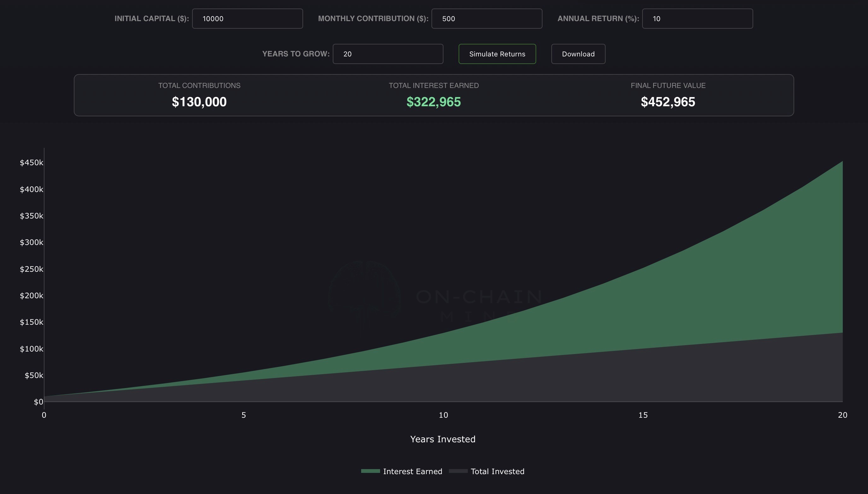Click the Annual Return percentage field
868x494 pixels.
tap(697, 19)
